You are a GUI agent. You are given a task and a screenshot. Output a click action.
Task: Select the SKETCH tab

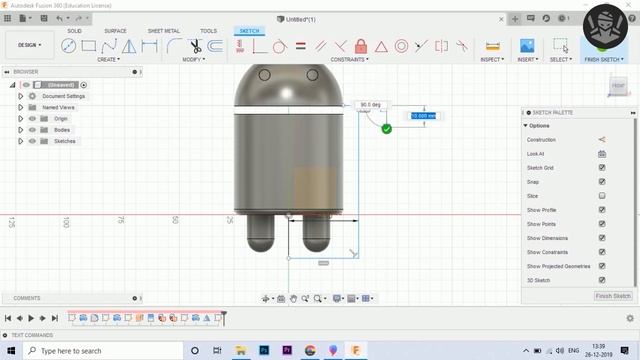249,31
